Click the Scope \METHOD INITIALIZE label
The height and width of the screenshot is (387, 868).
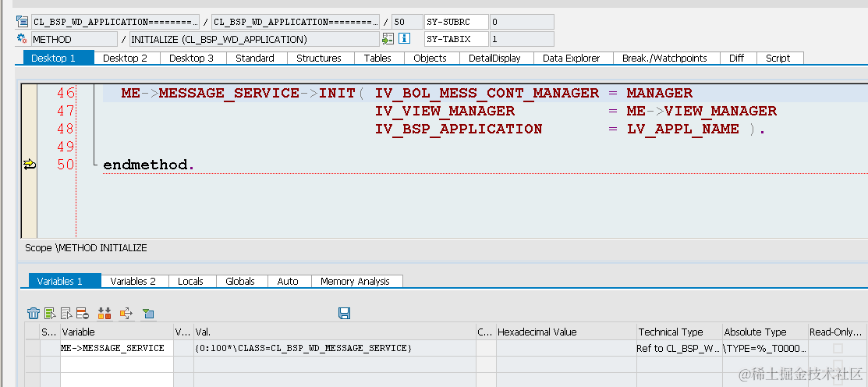click(x=86, y=248)
